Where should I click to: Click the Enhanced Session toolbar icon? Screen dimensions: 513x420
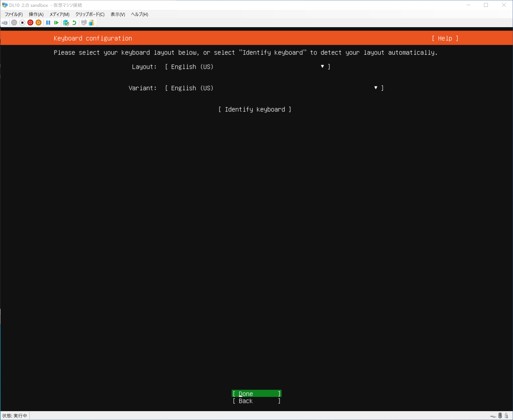(84, 23)
